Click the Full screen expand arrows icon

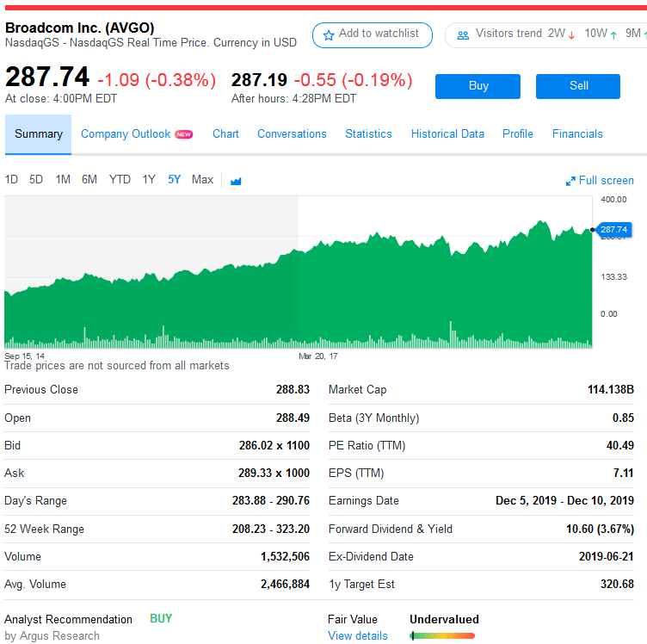pyautogui.click(x=570, y=181)
